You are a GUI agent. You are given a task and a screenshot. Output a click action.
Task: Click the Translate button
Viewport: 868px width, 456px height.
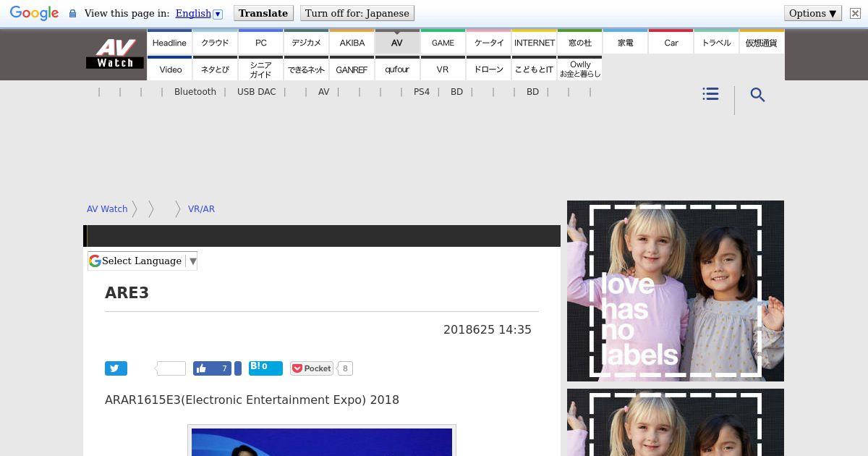coord(263,13)
